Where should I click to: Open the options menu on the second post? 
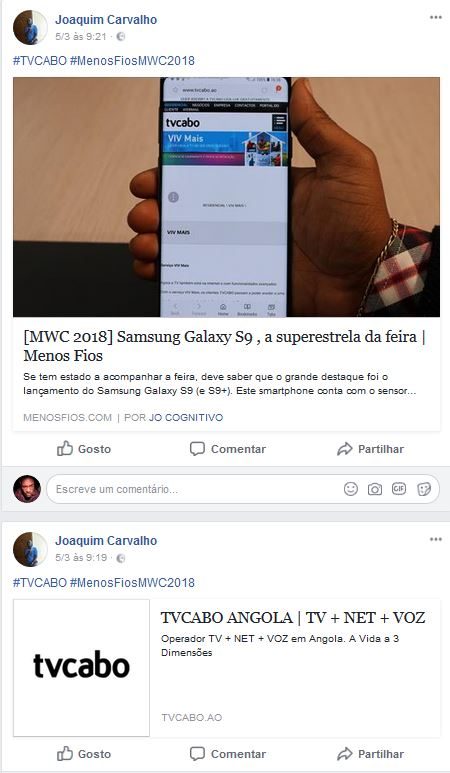pos(436,539)
